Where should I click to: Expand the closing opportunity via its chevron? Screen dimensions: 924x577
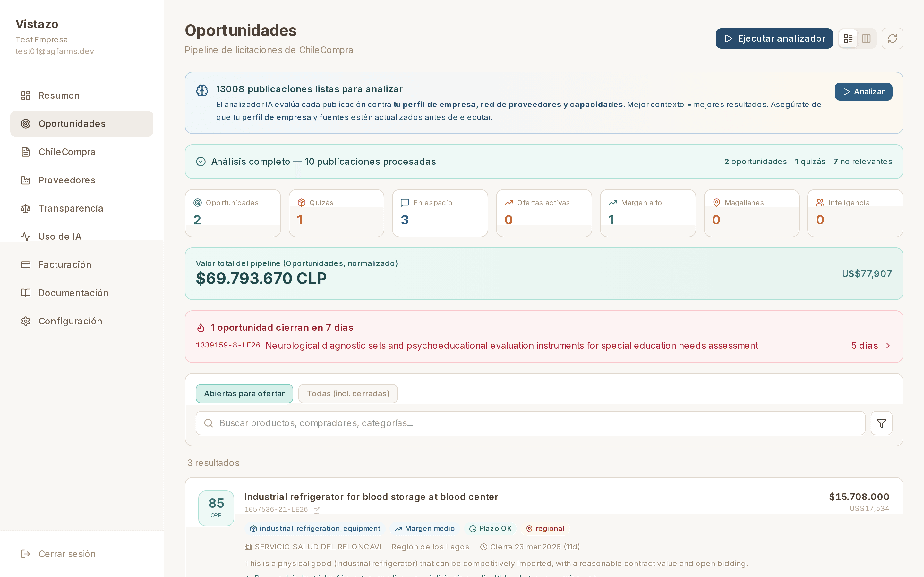(888, 345)
